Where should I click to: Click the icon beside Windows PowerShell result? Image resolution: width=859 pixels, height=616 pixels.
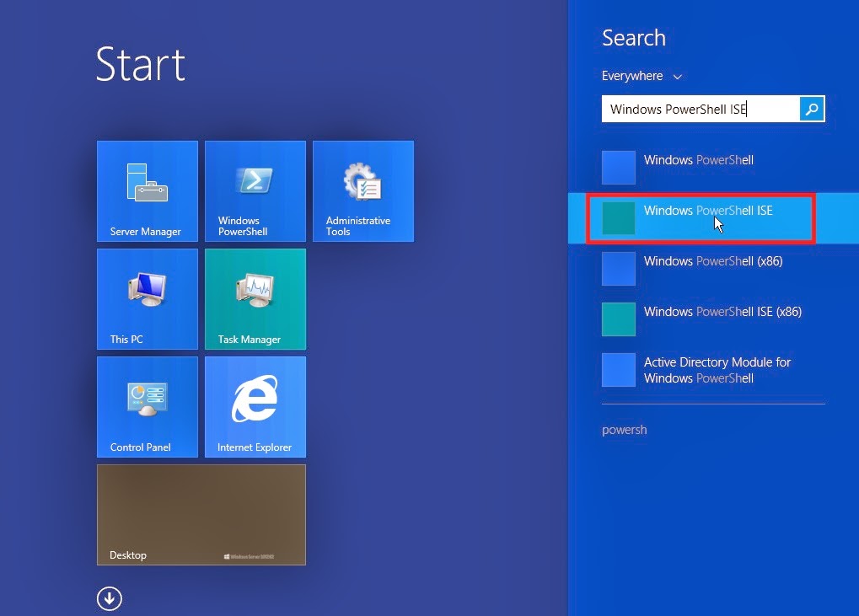(619, 168)
